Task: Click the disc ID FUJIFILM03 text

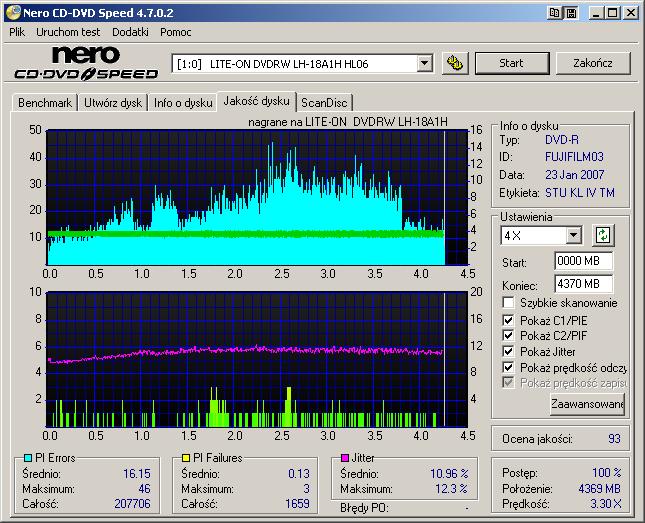Action: [x=574, y=157]
